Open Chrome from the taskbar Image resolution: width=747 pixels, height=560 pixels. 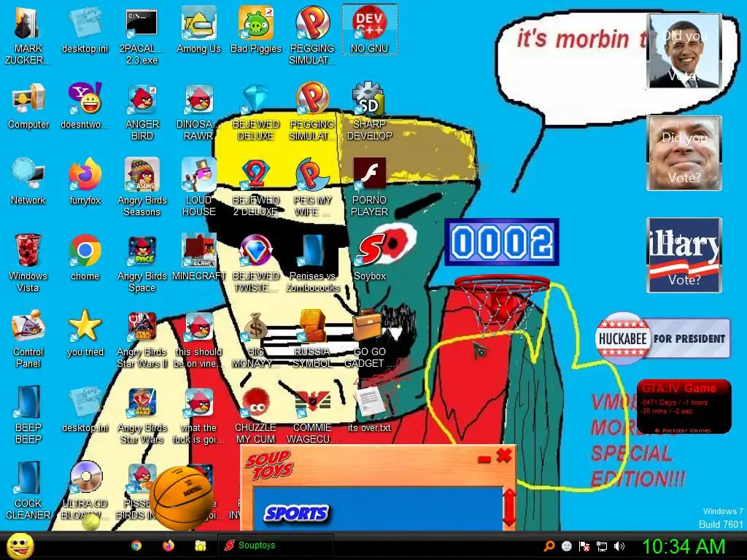tap(136, 545)
